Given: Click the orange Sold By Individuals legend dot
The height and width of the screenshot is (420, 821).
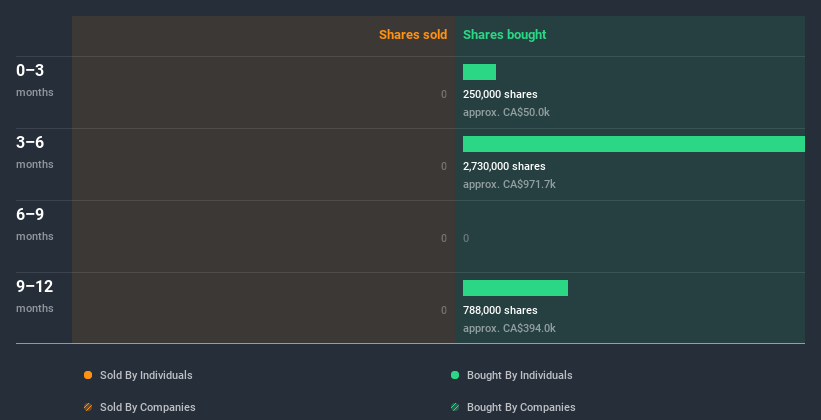Looking at the screenshot, I should click(88, 375).
